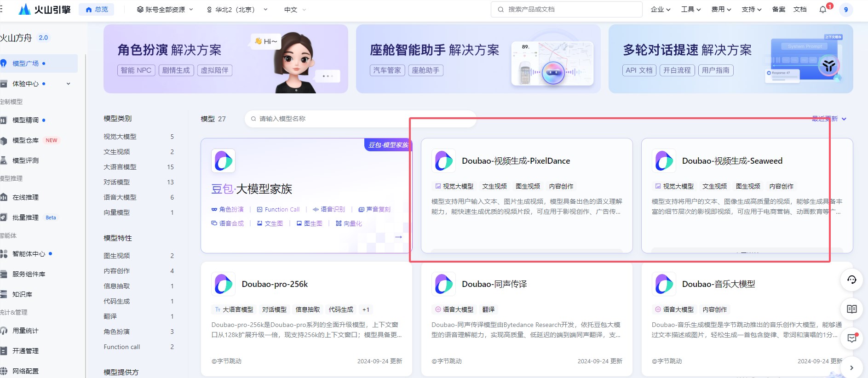This screenshot has width=868, height=378.
Task: Filter by 语音大模型 category
Action: tap(139, 197)
